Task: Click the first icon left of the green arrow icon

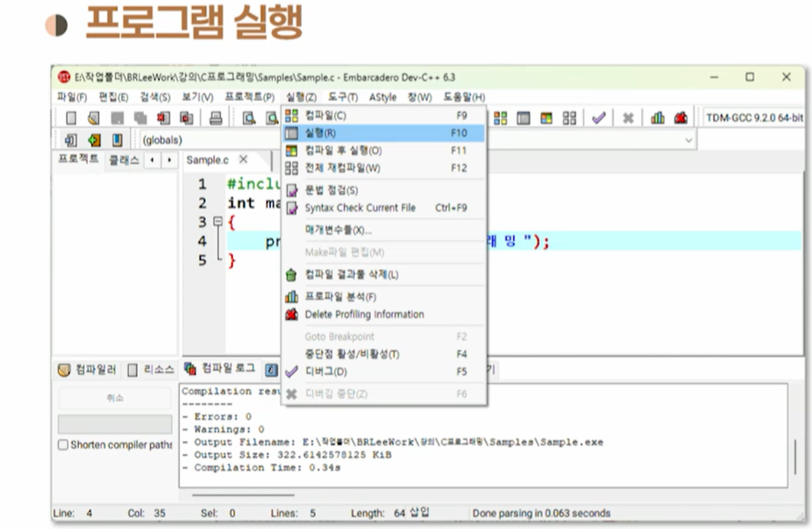Action: coord(71,140)
